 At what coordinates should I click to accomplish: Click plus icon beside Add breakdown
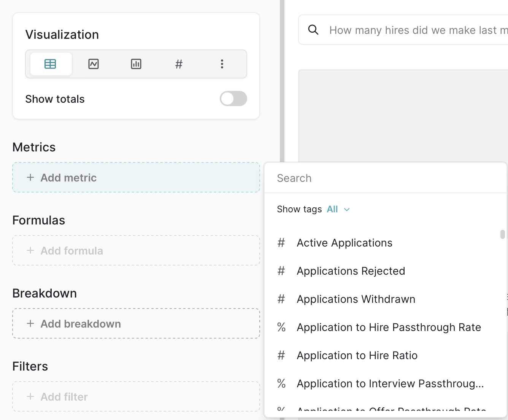pyautogui.click(x=30, y=323)
